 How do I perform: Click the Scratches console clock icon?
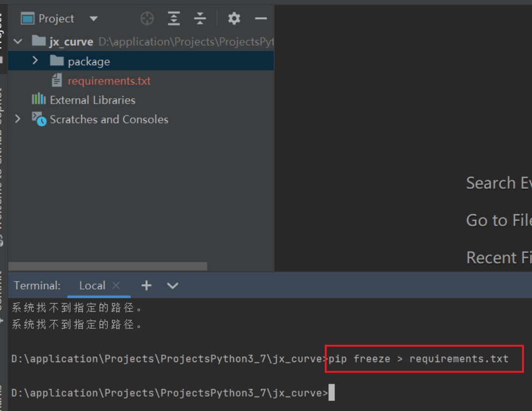[39, 119]
